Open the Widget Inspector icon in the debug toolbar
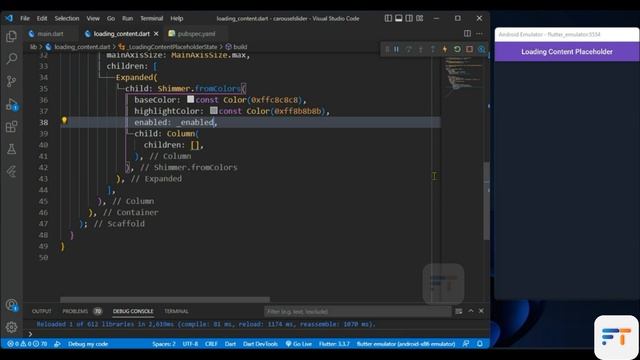The image size is (640, 360). pos(482,49)
